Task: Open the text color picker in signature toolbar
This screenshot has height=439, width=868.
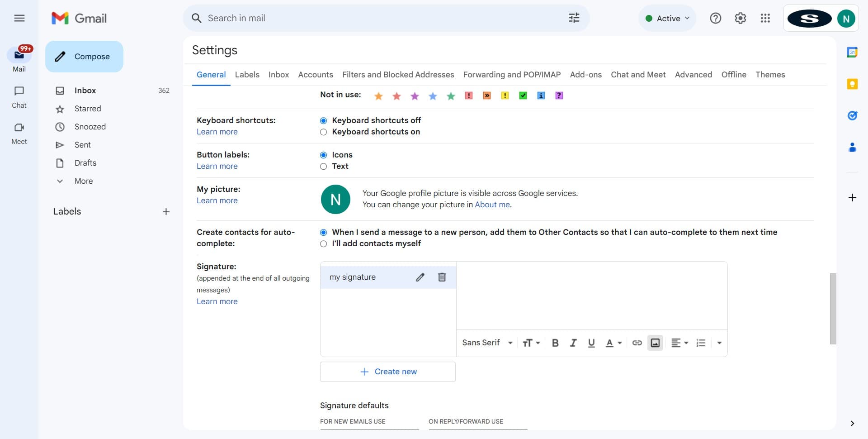Action: coord(613,343)
